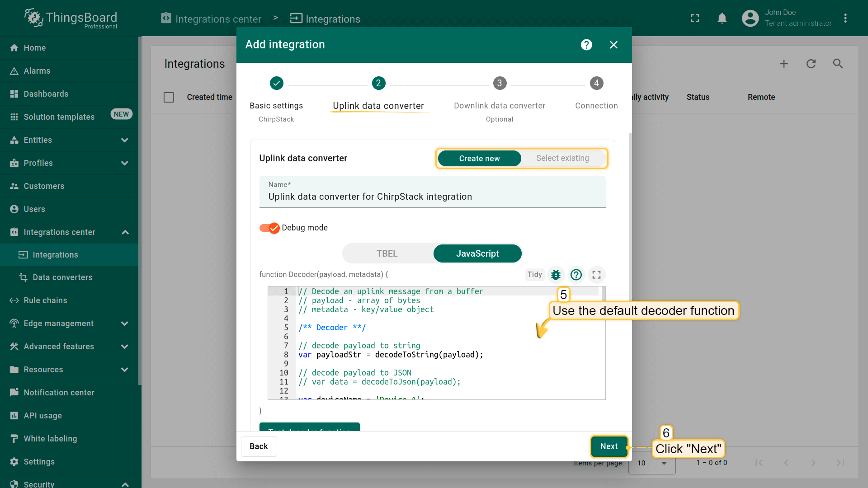Select the Uplink data converter step
The image size is (868, 488).
[x=378, y=94]
